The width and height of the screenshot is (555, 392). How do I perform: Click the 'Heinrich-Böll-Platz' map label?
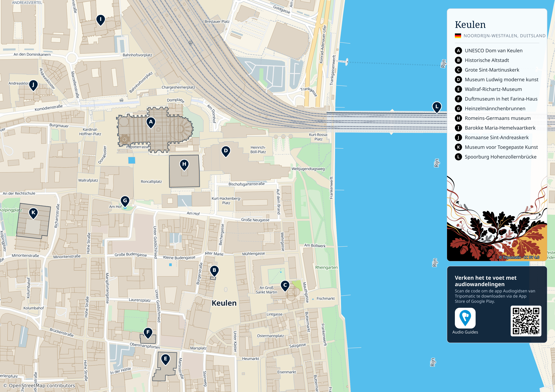(258, 150)
